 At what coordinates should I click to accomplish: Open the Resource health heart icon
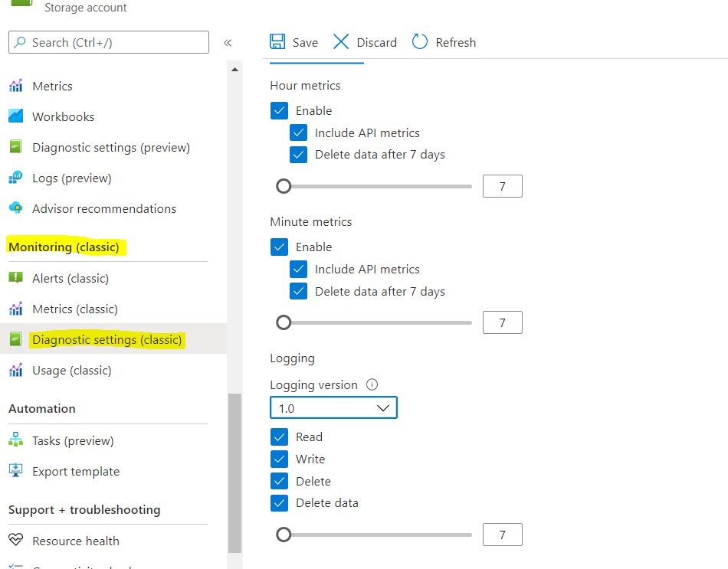15,541
